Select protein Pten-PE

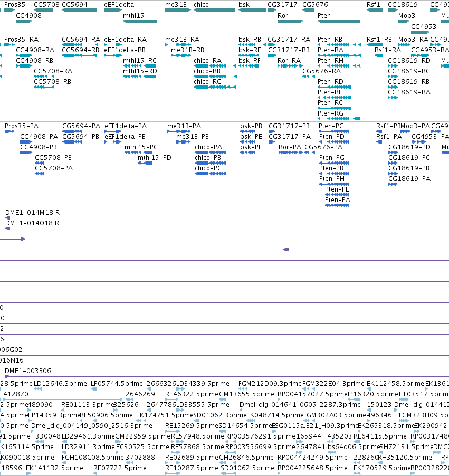point(337,190)
